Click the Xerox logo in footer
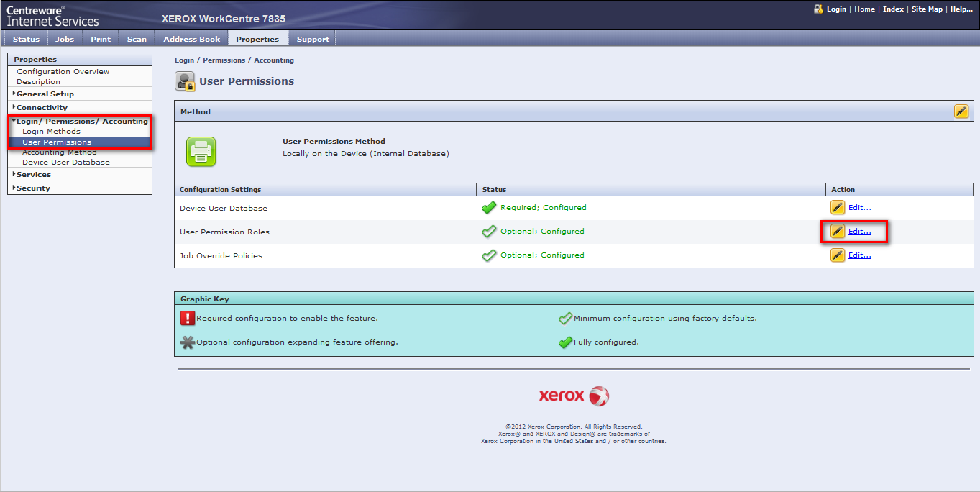Screen dimensions: 980x492 tap(574, 396)
